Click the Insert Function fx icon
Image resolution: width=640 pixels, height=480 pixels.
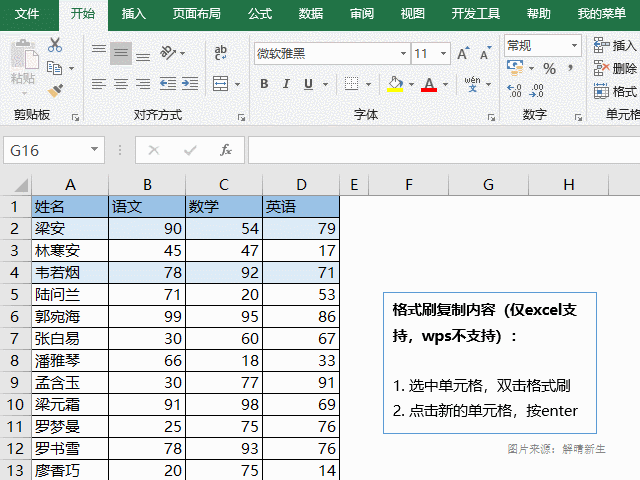pos(226,150)
